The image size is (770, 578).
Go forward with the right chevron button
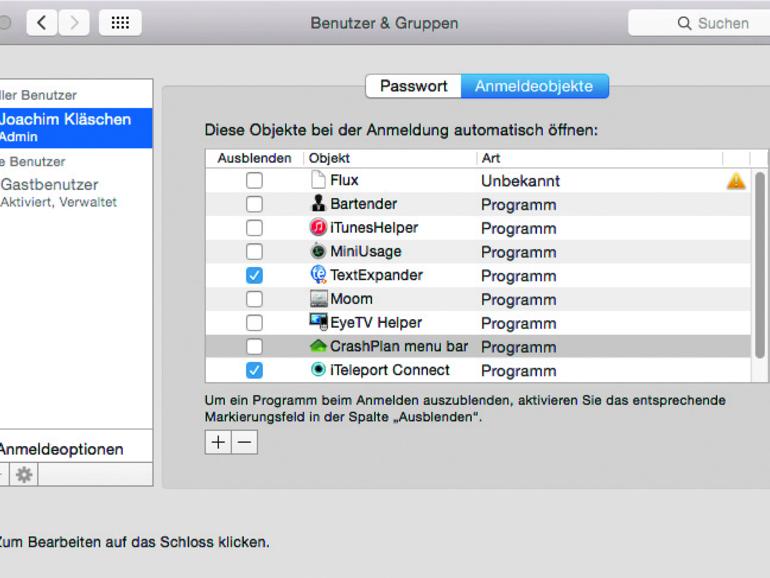(74, 23)
